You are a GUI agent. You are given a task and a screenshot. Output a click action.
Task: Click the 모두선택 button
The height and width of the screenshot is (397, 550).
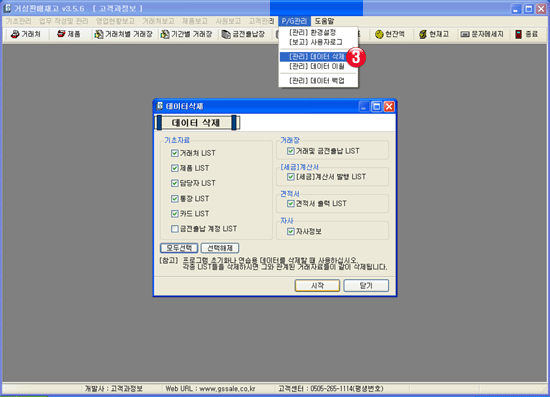tap(179, 248)
